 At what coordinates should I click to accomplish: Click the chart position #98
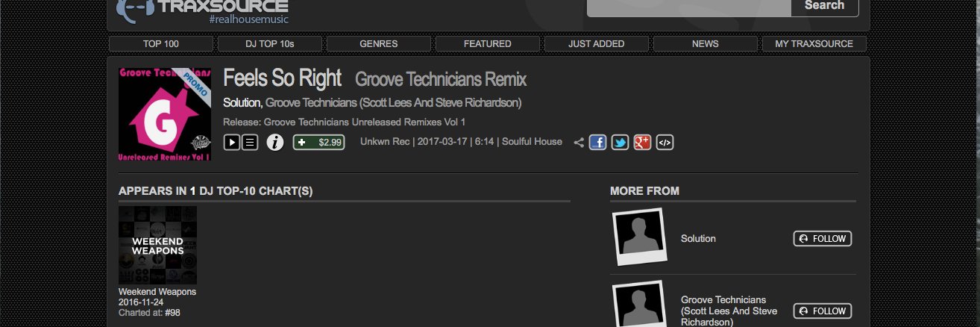coord(172,313)
